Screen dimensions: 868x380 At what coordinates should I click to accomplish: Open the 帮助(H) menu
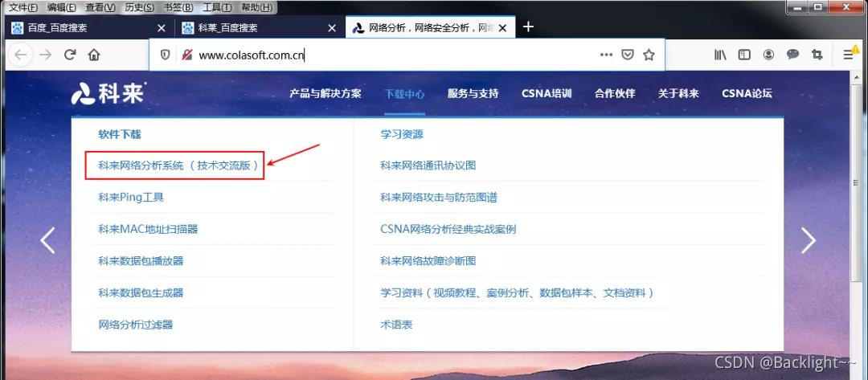256,8
